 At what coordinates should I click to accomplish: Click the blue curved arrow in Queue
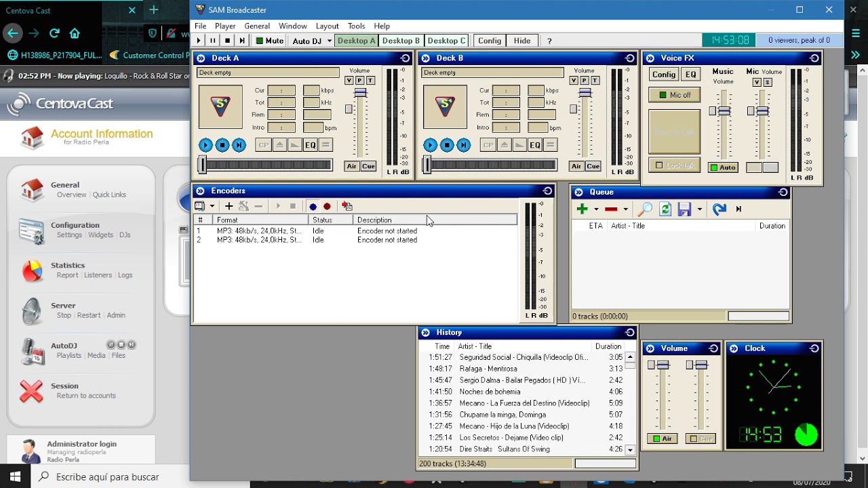719,209
